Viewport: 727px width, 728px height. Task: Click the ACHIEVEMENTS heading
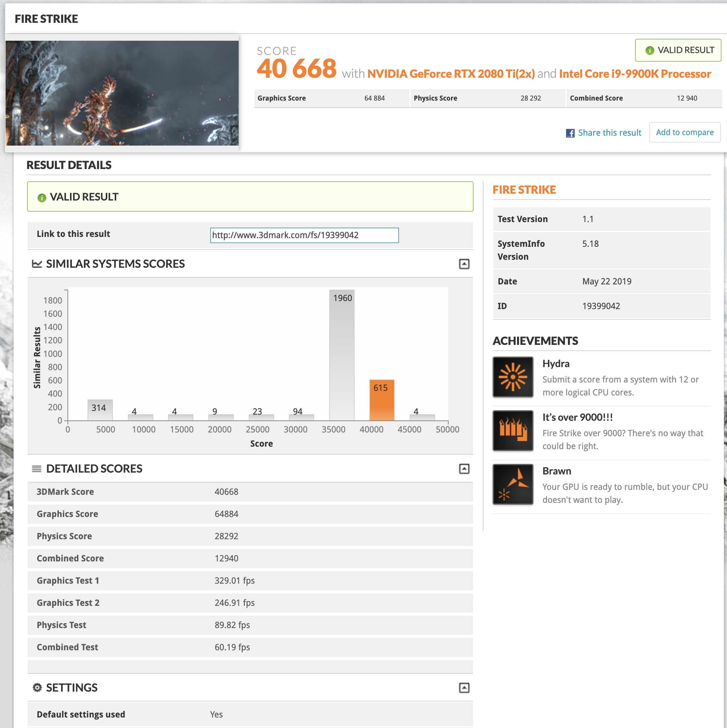[x=535, y=341]
